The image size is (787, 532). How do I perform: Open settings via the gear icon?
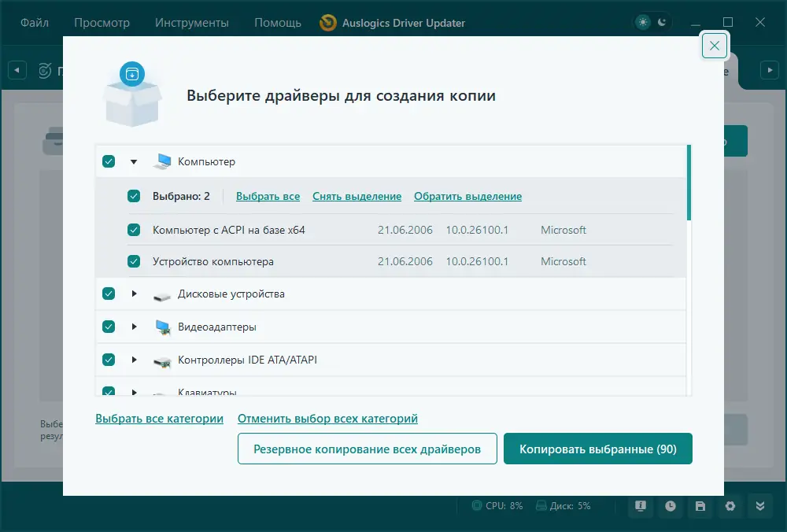point(730,507)
